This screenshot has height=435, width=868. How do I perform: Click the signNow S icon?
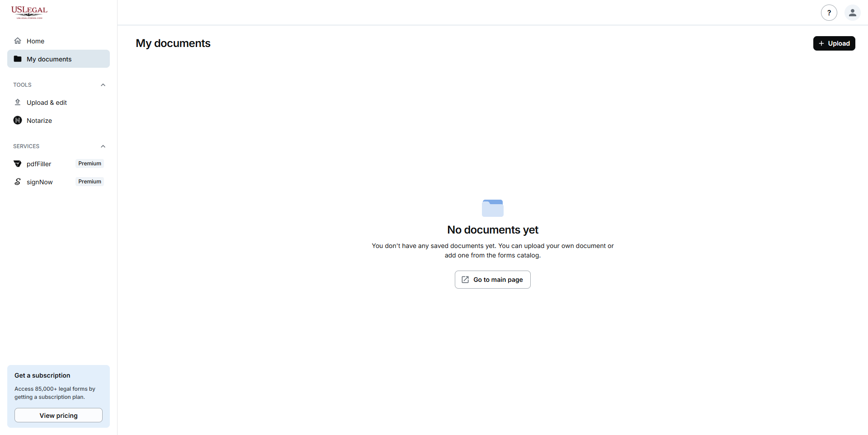18,182
